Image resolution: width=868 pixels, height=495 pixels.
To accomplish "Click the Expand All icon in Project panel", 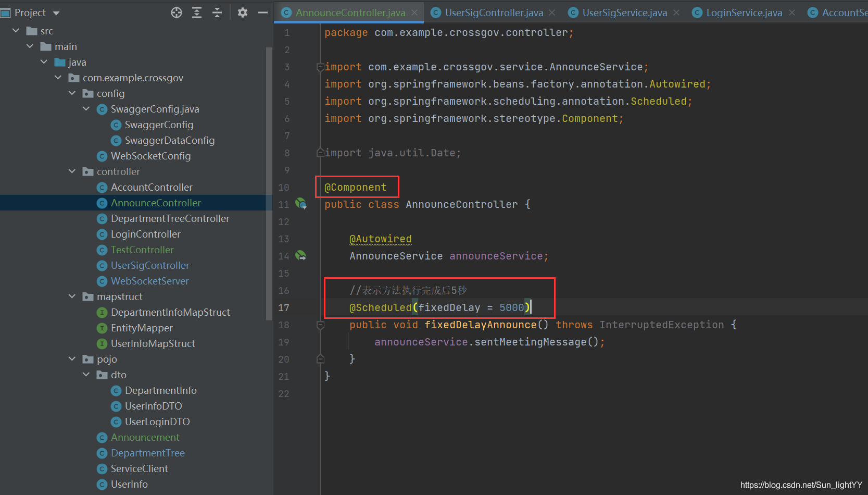I will click(197, 13).
